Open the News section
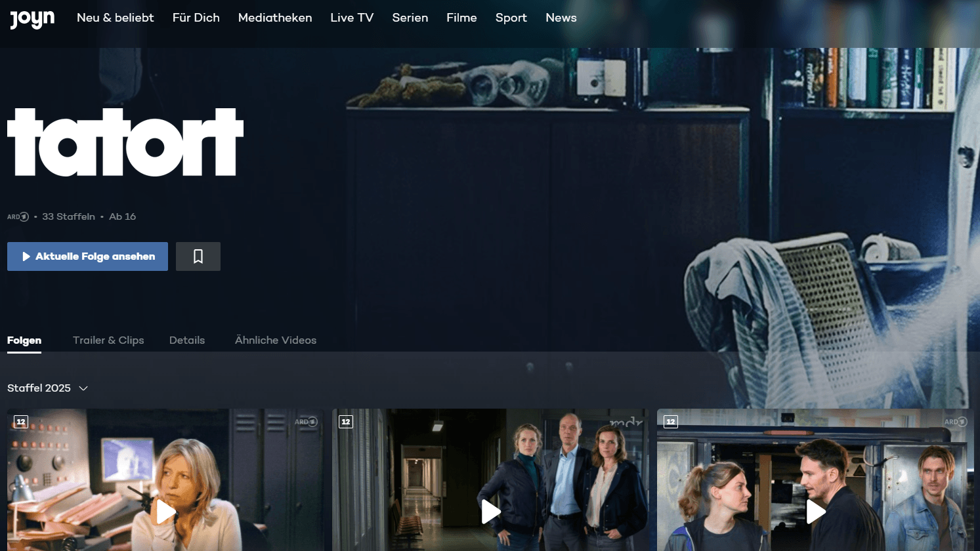980x551 pixels. click(561, 18)
